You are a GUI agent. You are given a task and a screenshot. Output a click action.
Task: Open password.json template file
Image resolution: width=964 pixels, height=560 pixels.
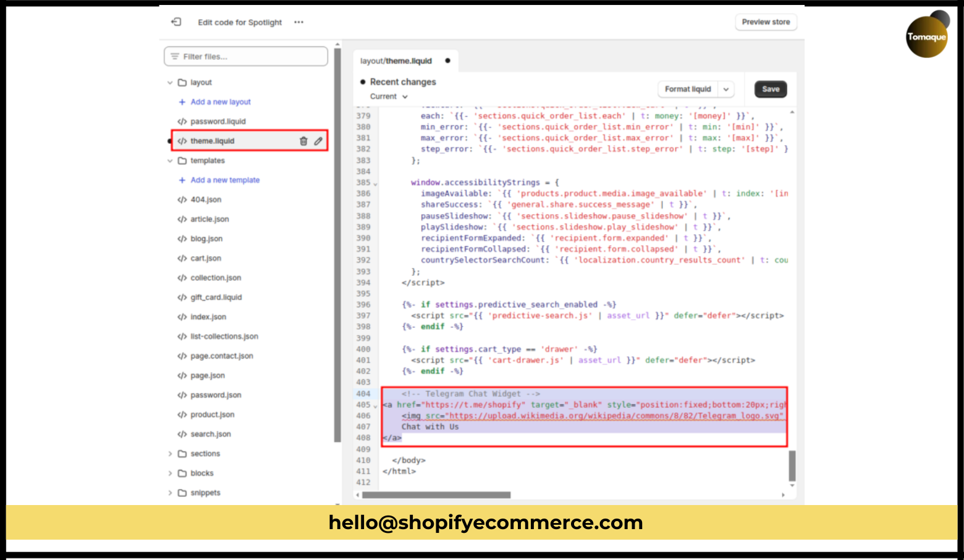click(216, 395)
